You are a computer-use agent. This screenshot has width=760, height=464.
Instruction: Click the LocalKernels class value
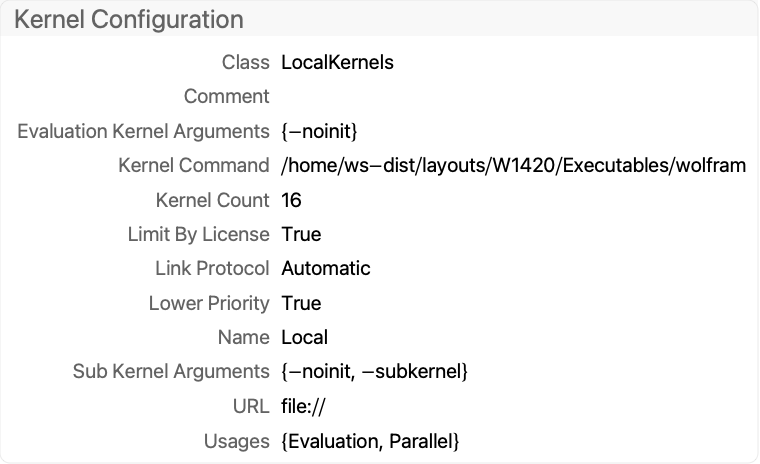(x=337, y=62)
